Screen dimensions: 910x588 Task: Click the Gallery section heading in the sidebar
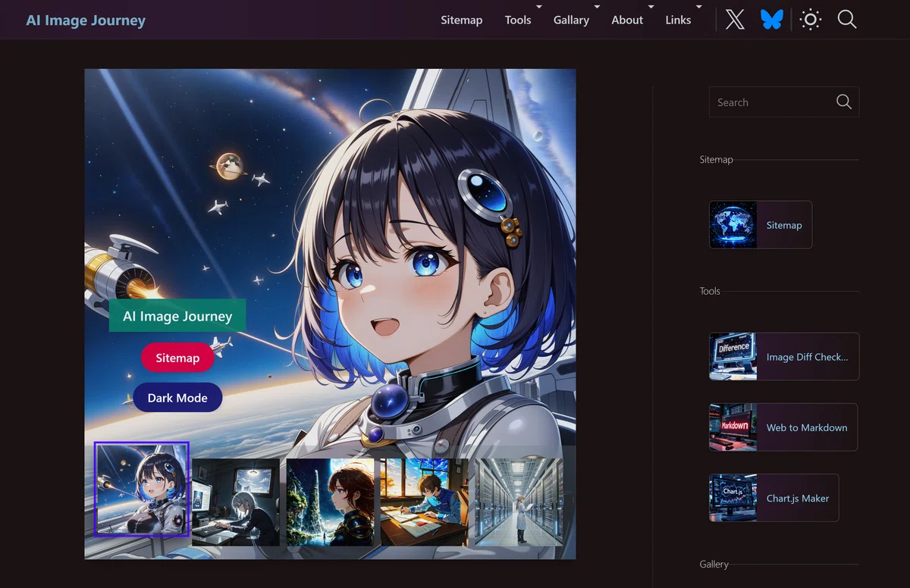(x=714, y=564)
